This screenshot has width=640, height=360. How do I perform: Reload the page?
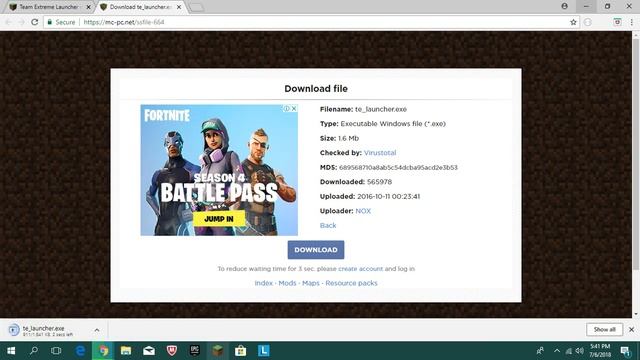(x=35, y=22)
